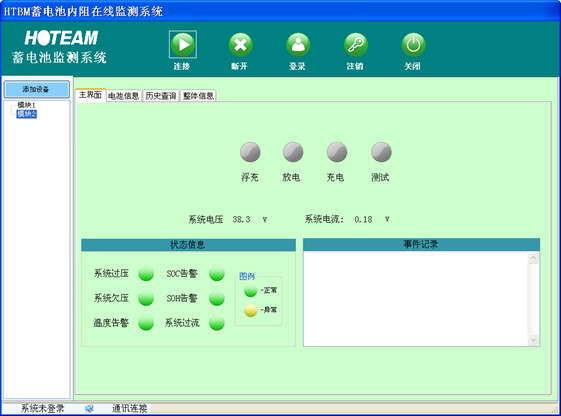Click the 系统电流 value 0.18
The width and height of the screenshot is (561, 416).
click(x=363, y=219)
